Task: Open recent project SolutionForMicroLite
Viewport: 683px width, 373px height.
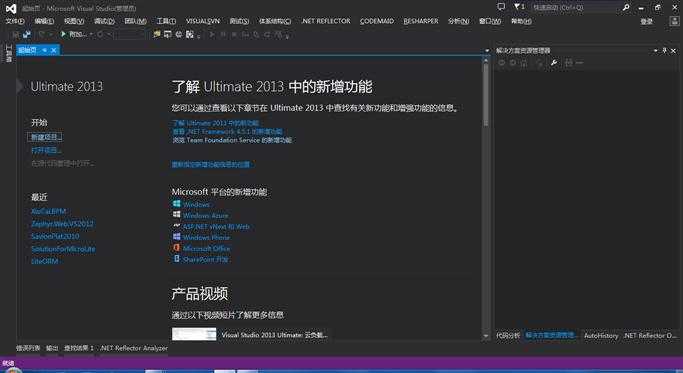Action: tap(63, 249)
